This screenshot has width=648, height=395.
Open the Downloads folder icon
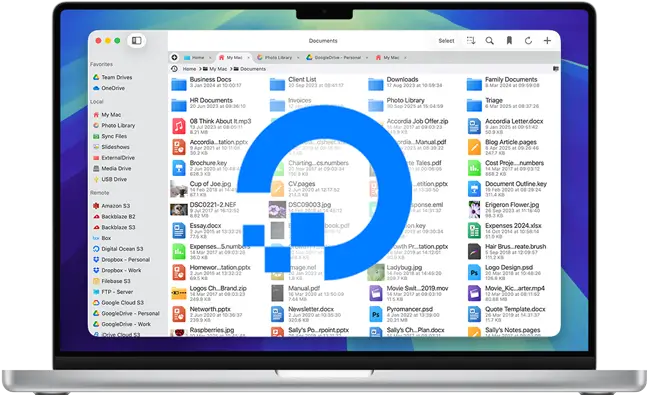(x=376, y=84)
